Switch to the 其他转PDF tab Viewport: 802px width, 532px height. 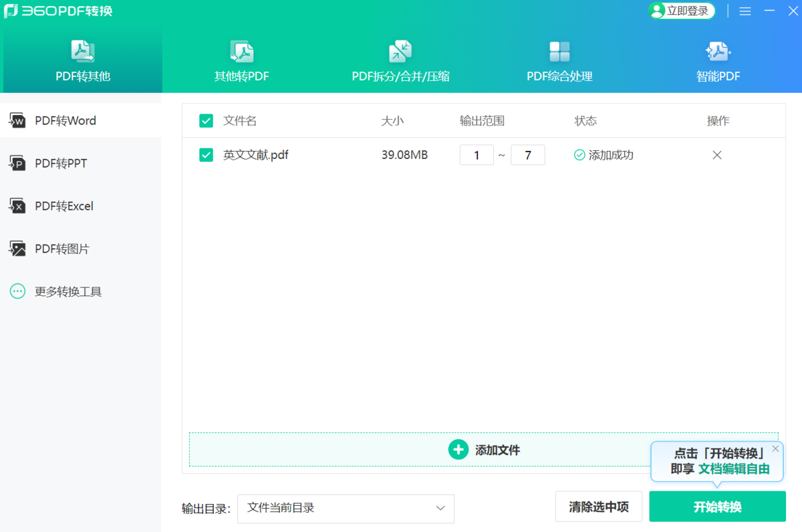point(242,60)
